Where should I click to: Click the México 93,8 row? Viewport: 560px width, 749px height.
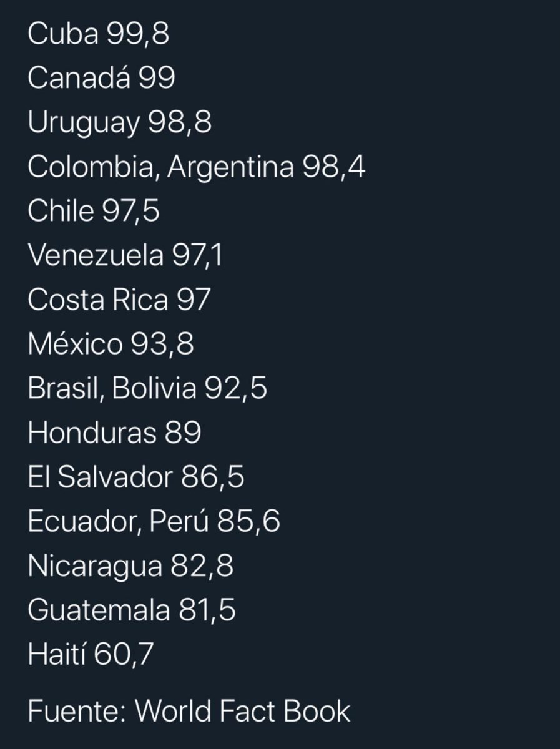tap(111, 344)
